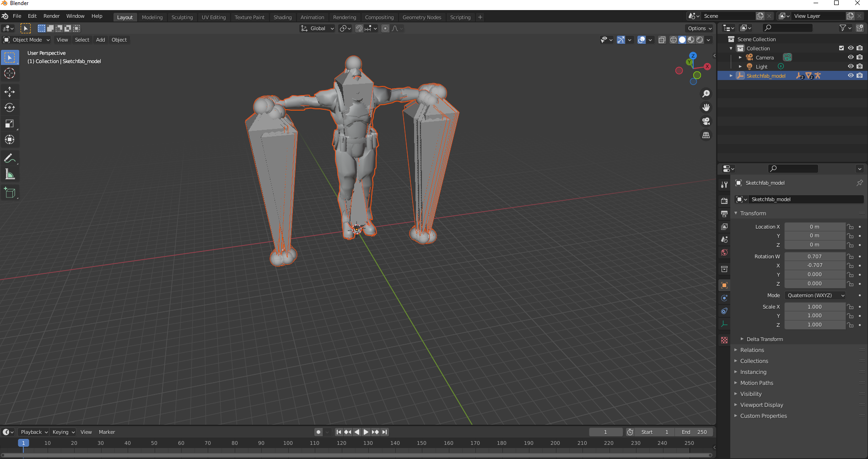868x459 pixels.
Task: Select the Add Cube tool
Action: pos(10,192)
